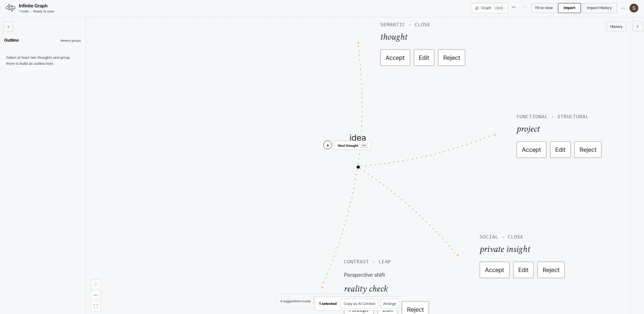Reject the 'project' suggestion
Image resolution: width=644 pixels, height=314 pixels.
pos(588,150)
